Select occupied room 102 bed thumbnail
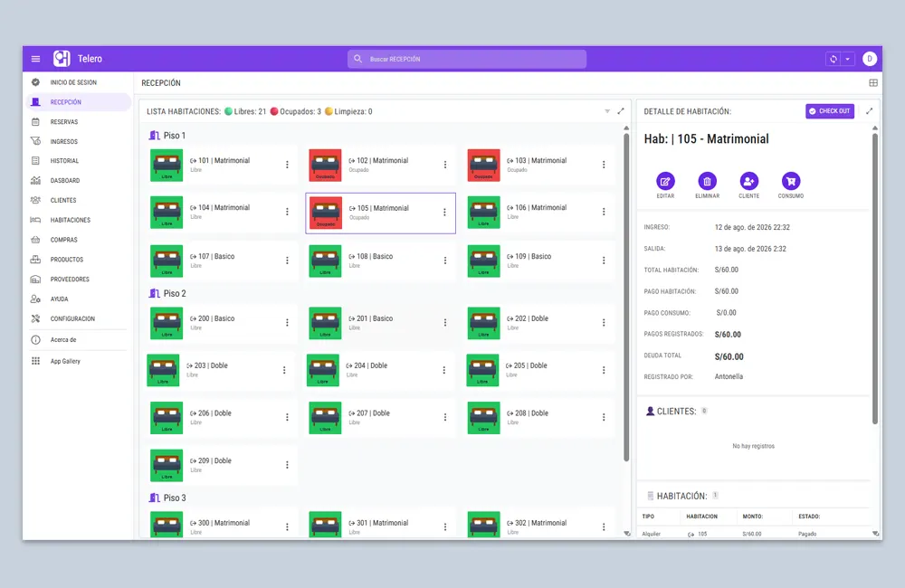Screen dimensions: 905x588 pyautogui.click(x=325, y=165)
